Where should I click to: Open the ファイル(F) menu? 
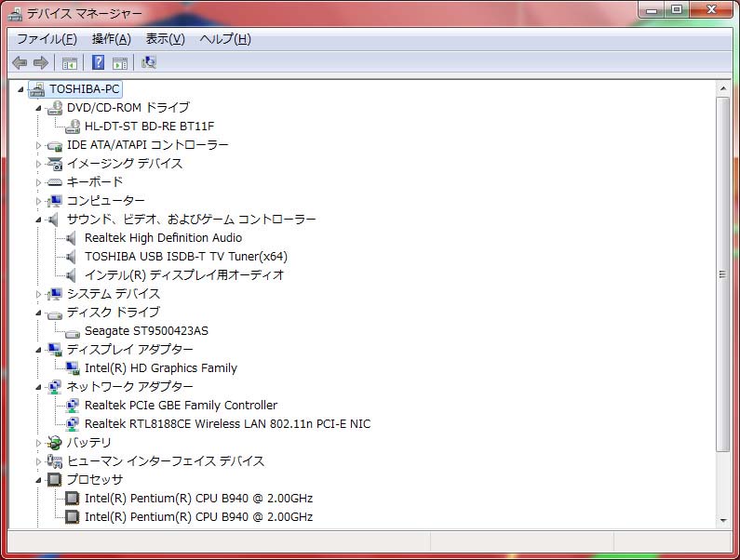(47, 39)
